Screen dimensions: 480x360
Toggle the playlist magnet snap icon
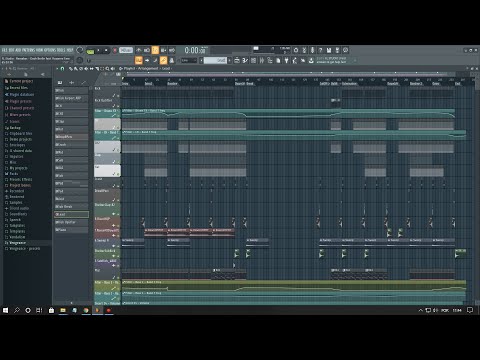tap(62, 69)
